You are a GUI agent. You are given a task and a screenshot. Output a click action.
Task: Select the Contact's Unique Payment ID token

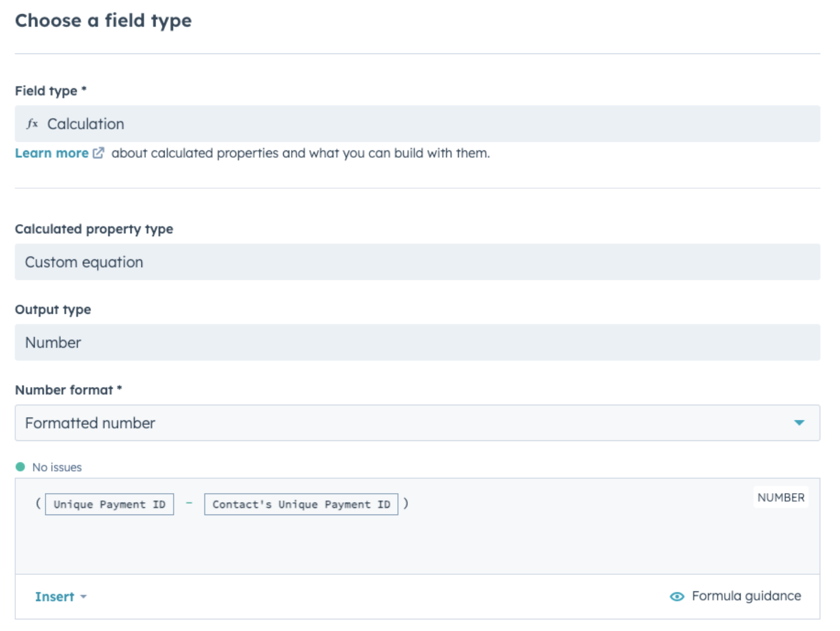click(x=301, y=504)
